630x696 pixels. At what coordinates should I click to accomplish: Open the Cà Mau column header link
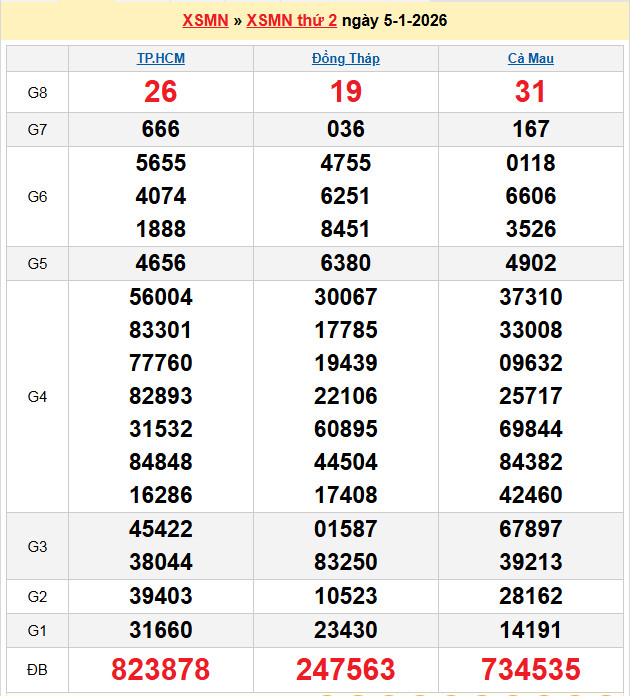[x=530, y=58]
